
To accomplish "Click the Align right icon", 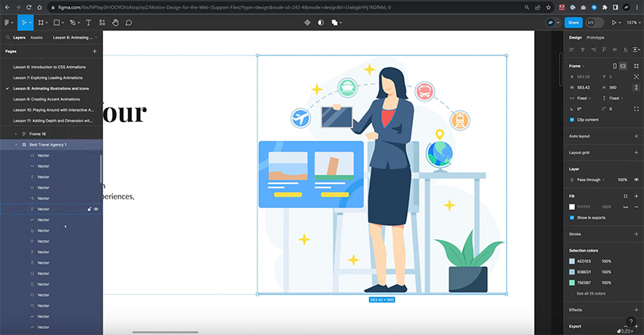I will click(x=593, y=49).
